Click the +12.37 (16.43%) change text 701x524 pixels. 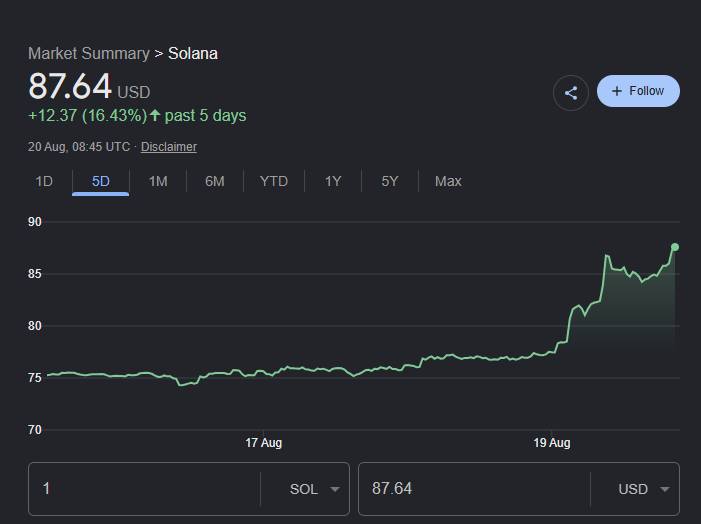(x=88, y=115)
